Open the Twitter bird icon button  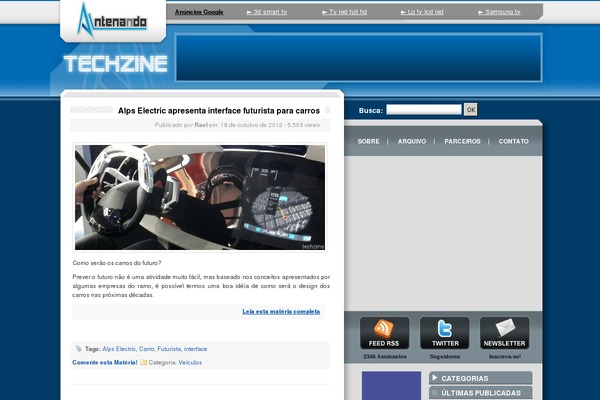tap(444, 333)
